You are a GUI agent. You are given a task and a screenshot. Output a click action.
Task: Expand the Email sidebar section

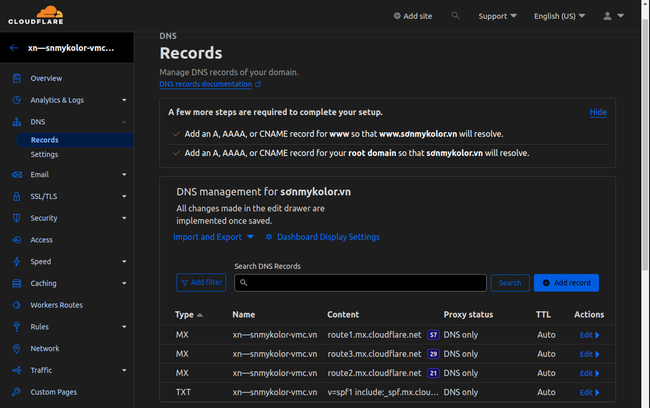pyautogui.click(x=124, y=175)
